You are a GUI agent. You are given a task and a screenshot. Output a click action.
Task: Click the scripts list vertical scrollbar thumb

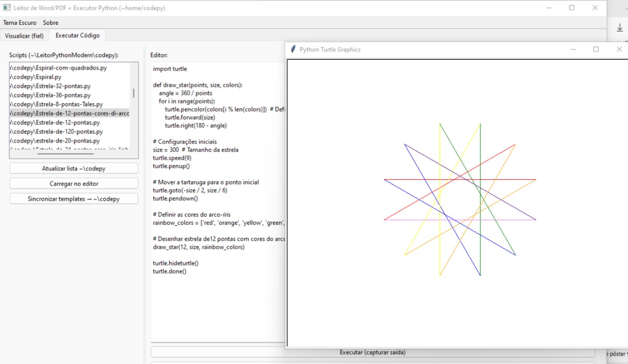click(x=134, y=93)
